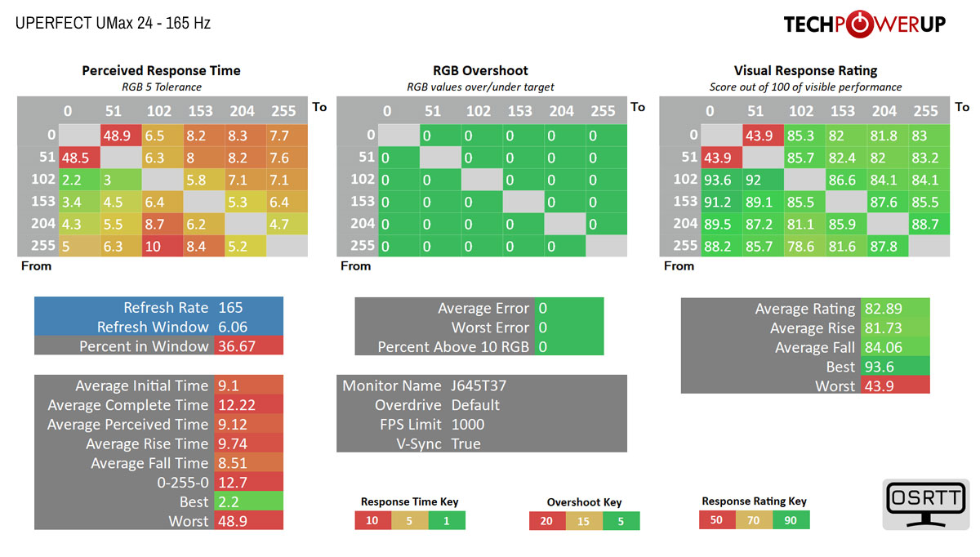The image size is (980, 557).
Task: Click the RGB Overshoot table heading
Action: tap(480, 71)
